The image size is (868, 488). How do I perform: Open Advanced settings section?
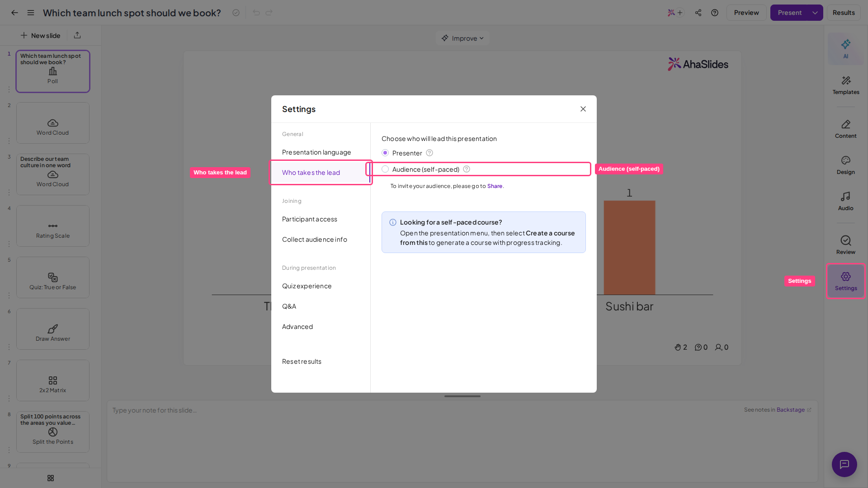[321, 327]
